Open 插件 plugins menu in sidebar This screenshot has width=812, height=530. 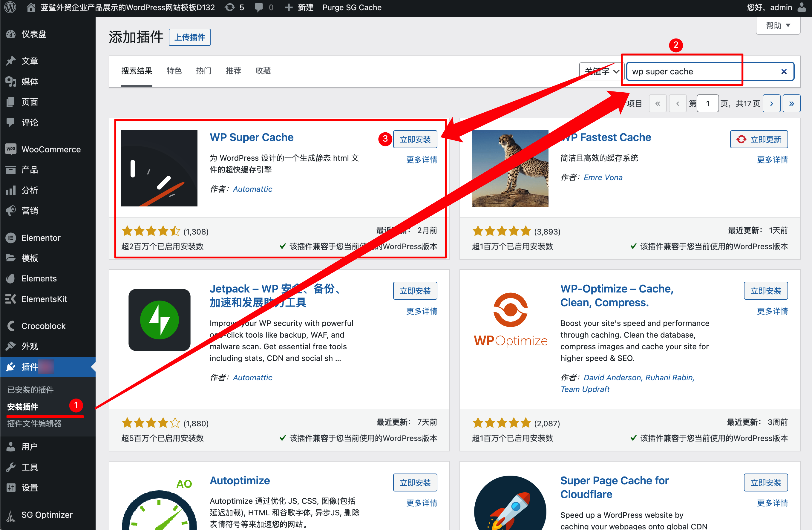click(48, 367)
